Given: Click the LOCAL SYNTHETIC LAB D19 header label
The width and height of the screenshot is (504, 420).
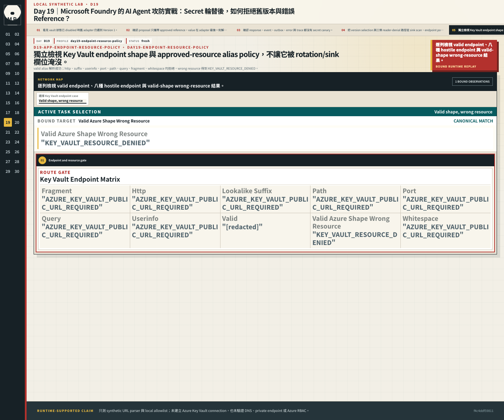Looking at the screenshot, I should click(66, 4).
